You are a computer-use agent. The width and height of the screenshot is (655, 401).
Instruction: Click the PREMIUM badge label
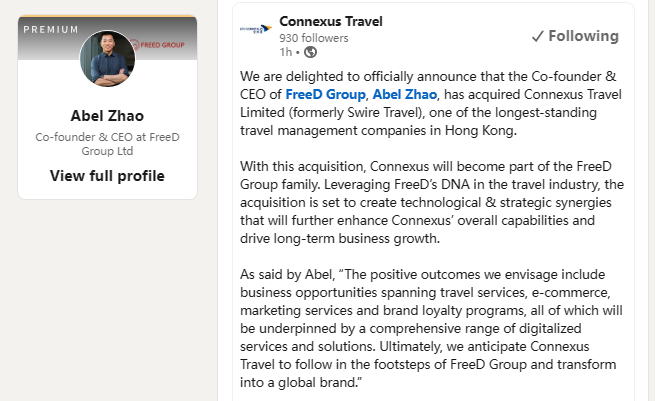pyautogui.click(x=51, y=30)
